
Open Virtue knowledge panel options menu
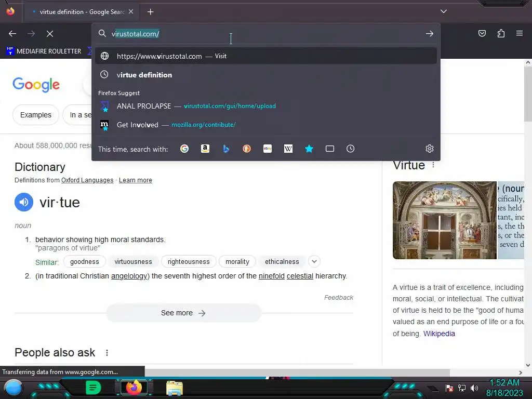pyautogui.click(x=433, y=165)
